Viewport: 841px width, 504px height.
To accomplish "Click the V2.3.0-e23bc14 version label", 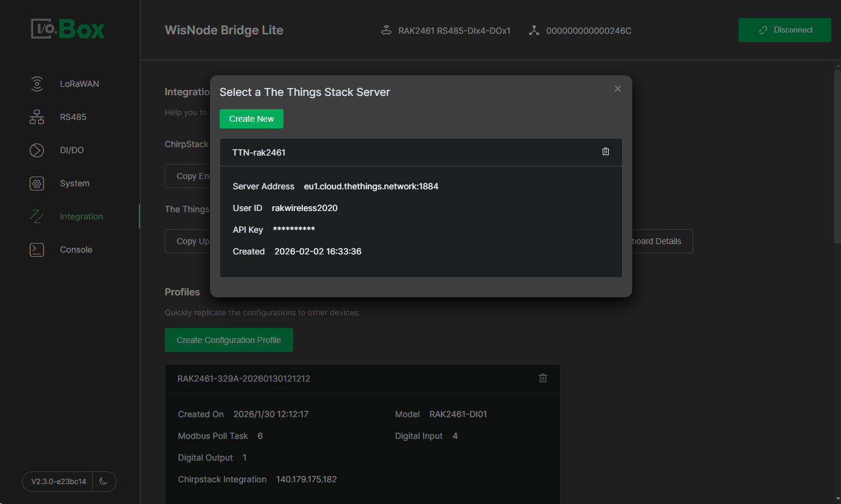I will [57, 482].
